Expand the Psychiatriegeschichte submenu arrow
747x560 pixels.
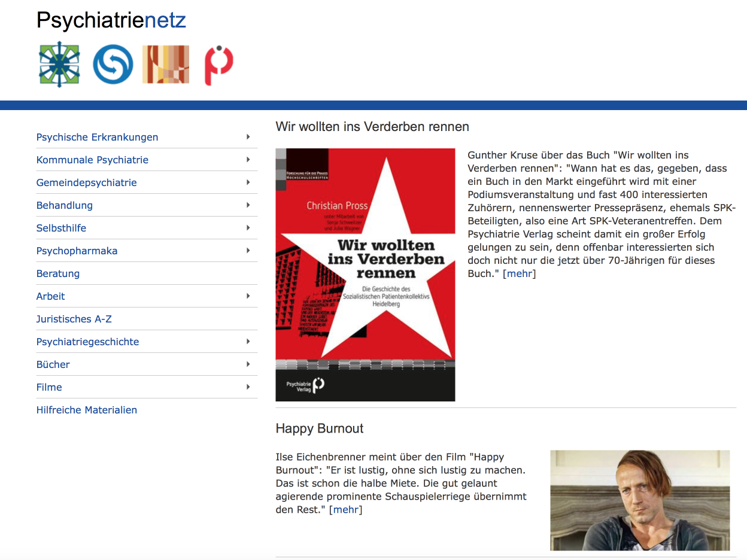tap(248, 342)
